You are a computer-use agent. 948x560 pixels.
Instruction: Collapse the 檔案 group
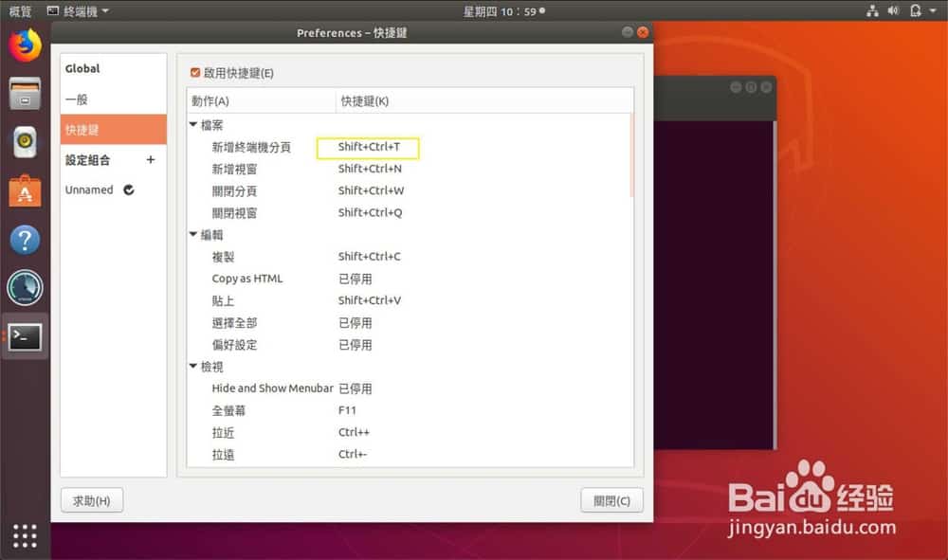tap(193, 124)
